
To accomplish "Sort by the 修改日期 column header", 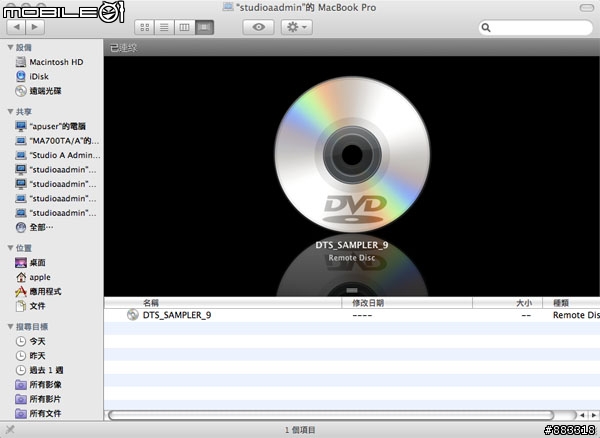I will coord(407,303).
